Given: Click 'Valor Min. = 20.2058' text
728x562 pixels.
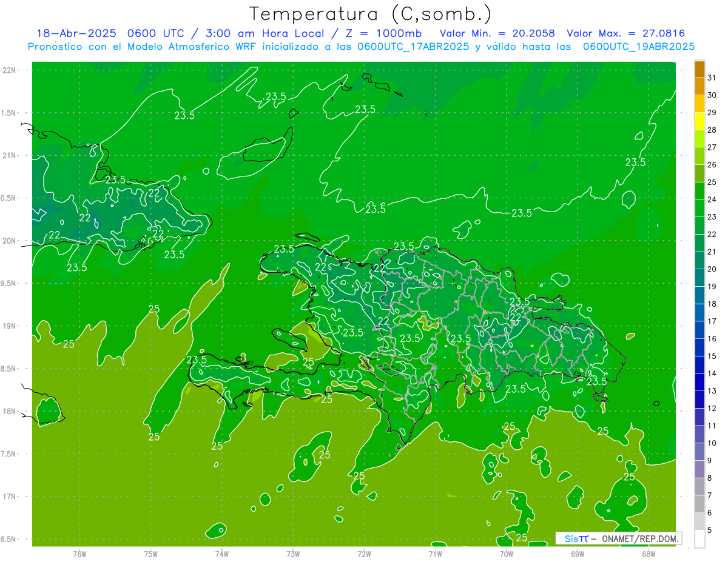Looking at the screenshot, I should tap(497, 33).
